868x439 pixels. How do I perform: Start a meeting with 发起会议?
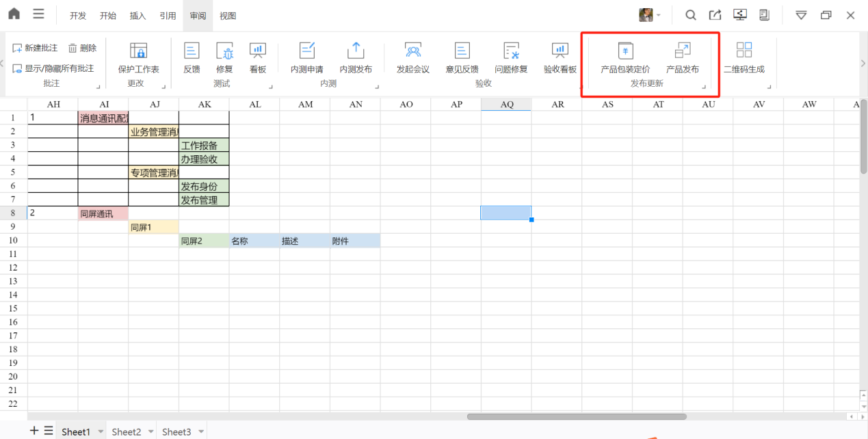[x=413, y=51]
